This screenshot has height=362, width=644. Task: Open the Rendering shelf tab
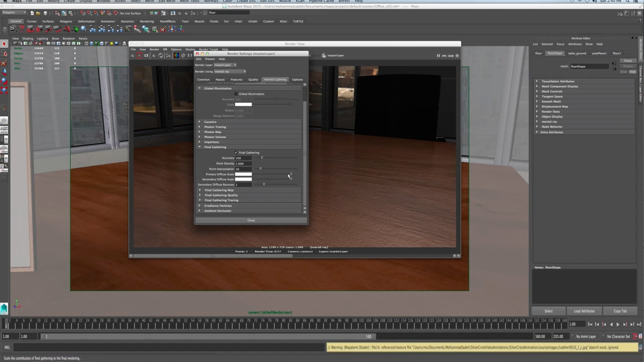coord(147,21)
